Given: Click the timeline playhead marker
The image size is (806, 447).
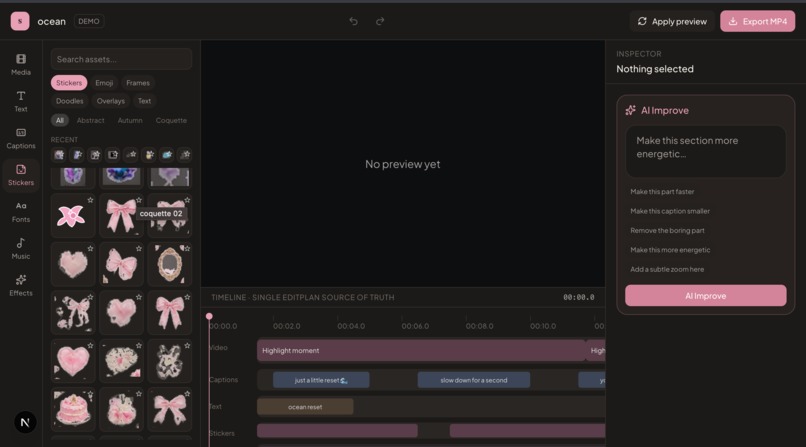Looking at the screenshot, I should point(209,316).
